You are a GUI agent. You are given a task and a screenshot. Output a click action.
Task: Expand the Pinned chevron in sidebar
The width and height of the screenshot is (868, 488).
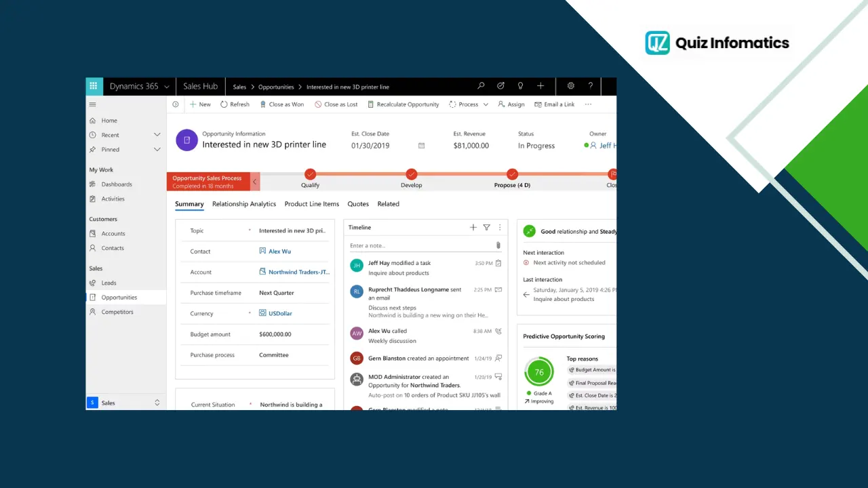pyautogui.click(x=157, y=149)
